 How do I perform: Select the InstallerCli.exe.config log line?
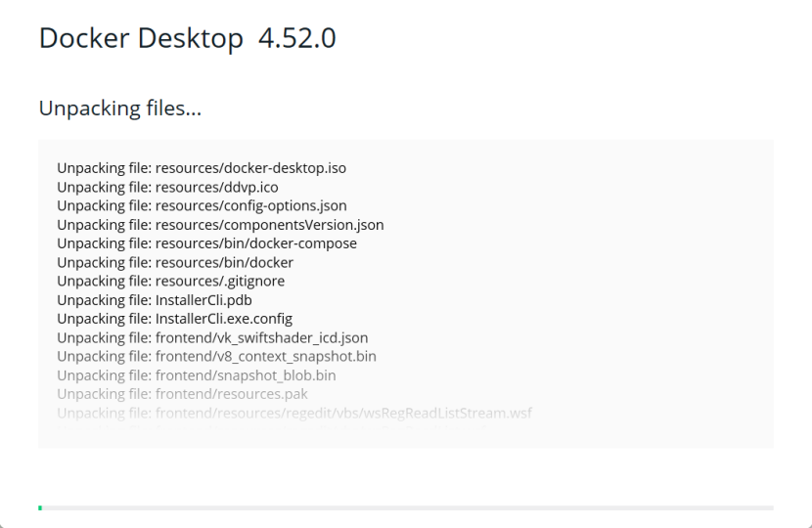coord(174,319)
